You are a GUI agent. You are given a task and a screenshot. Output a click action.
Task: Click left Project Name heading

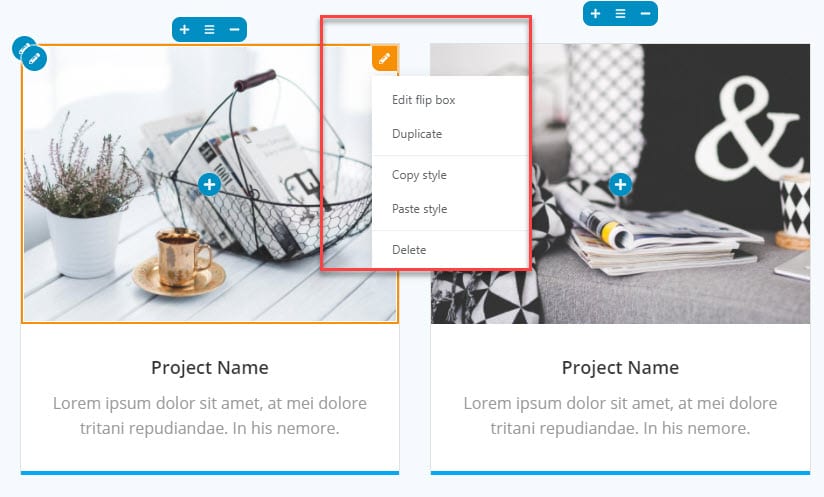[210, 367]
